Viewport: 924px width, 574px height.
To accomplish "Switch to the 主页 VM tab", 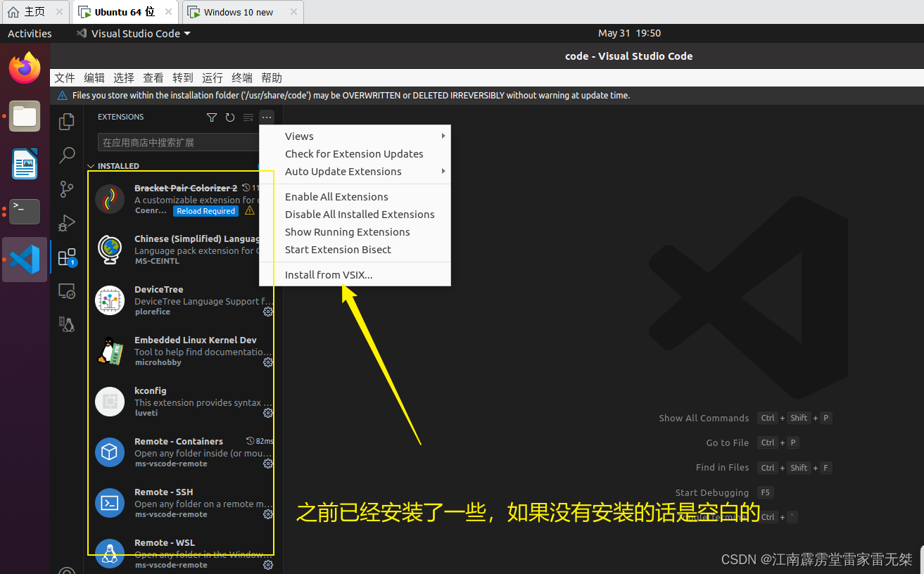I will click(x=35, y=12).
